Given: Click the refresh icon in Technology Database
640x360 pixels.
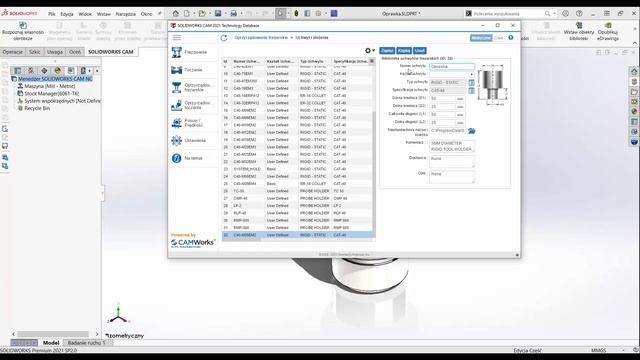Looking at the screenshot, I should coord(224,38).
